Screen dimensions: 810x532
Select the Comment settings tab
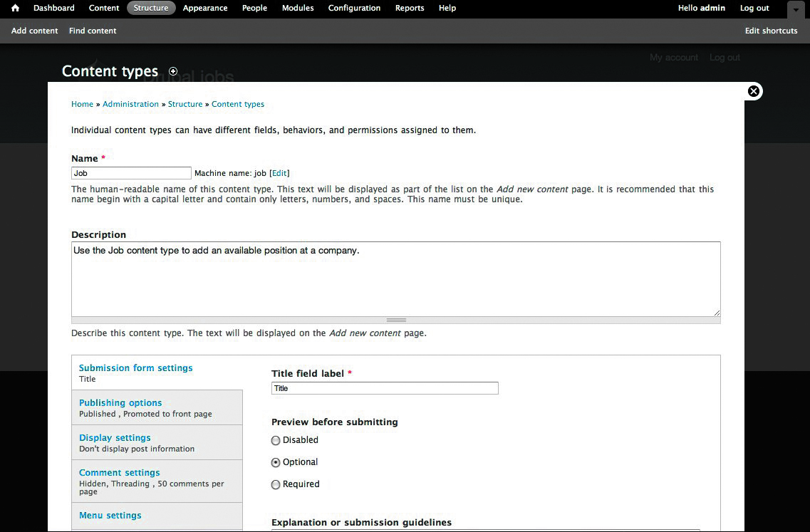[x=157, y=481]
